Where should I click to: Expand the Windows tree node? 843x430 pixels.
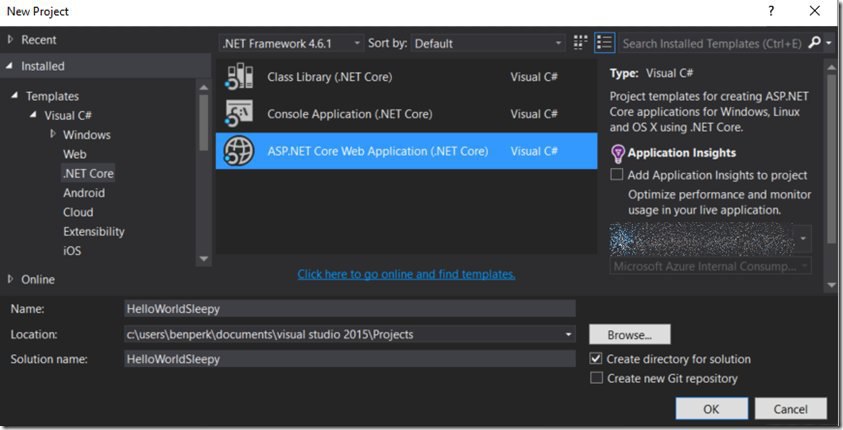[53, 134]
